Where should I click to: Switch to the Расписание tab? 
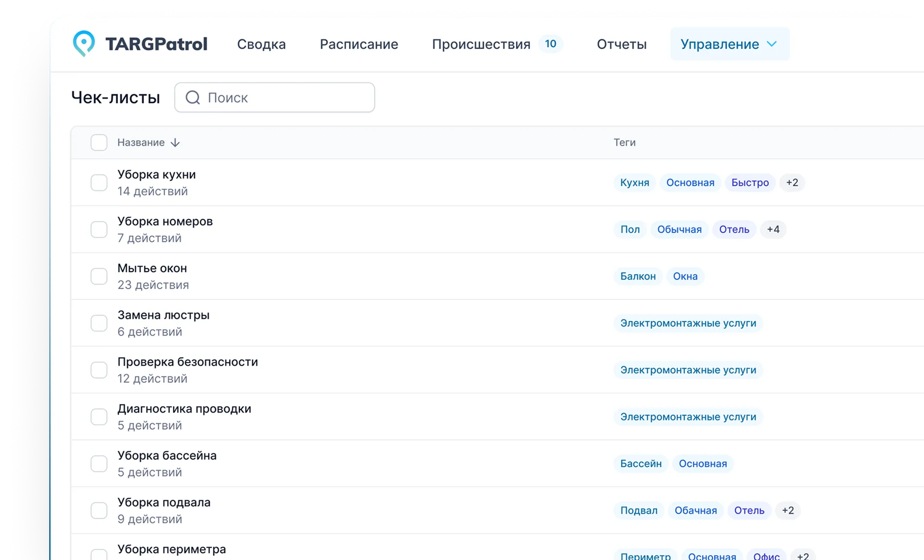(x=359, y=44)
